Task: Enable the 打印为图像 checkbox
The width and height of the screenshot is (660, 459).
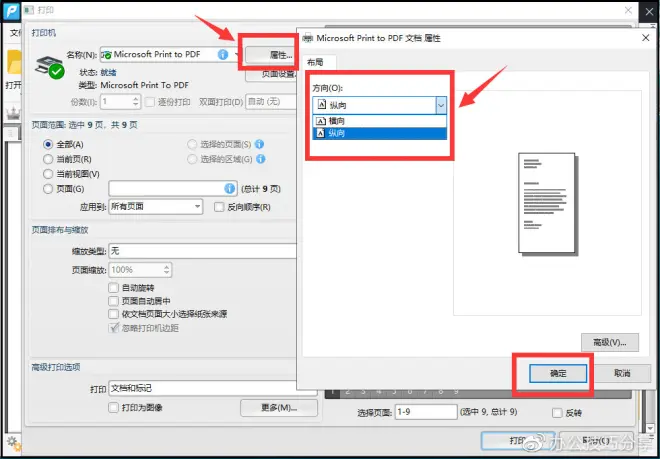Action: pos(113,408)
